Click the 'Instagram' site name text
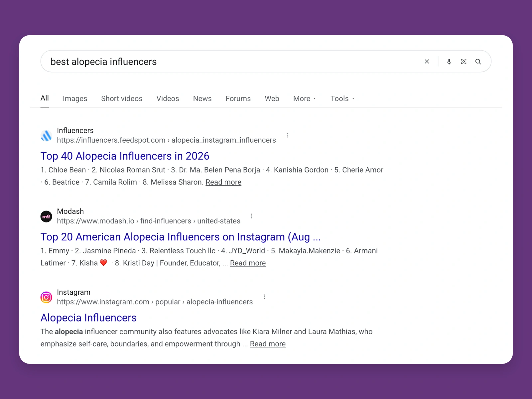 point(73,292)
